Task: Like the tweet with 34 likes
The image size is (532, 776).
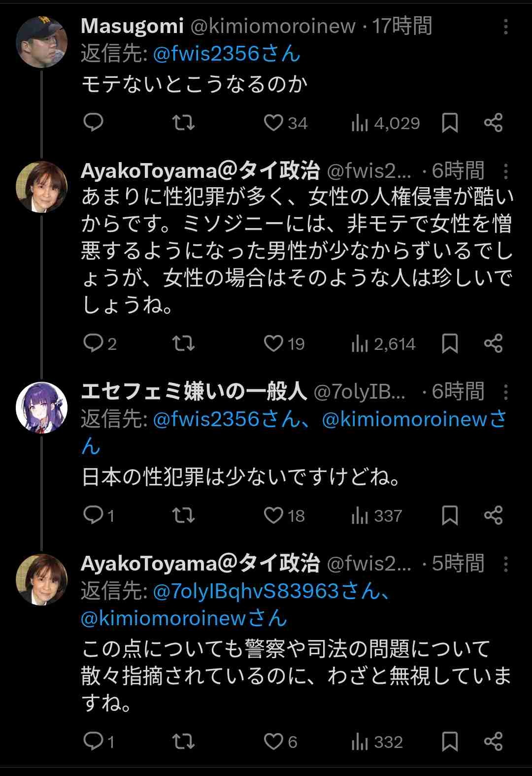Action: pyautogui.click(x=273, y=122)
